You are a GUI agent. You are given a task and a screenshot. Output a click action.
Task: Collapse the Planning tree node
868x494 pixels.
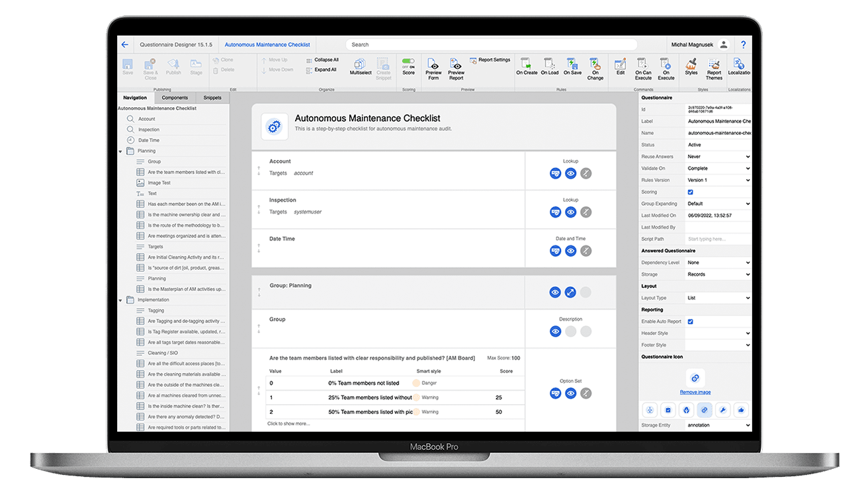pos(121,150)
